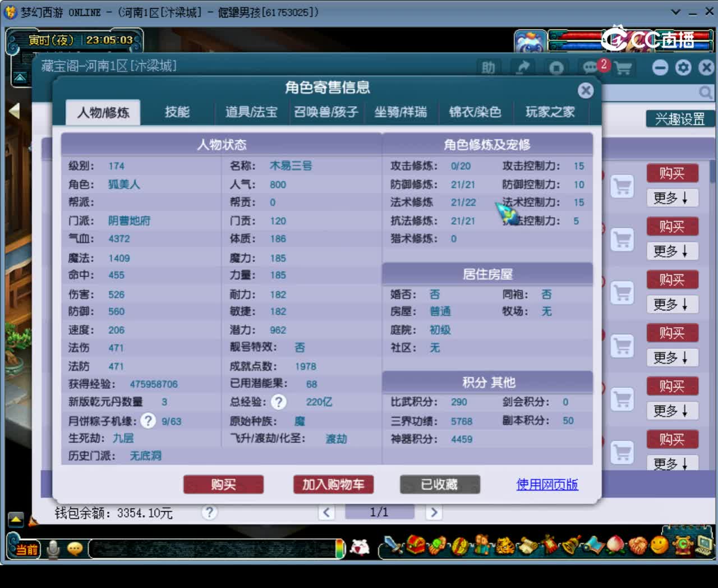
Task: Click the colored gauge at the chat bar end
Action: (x=339, y=548)
